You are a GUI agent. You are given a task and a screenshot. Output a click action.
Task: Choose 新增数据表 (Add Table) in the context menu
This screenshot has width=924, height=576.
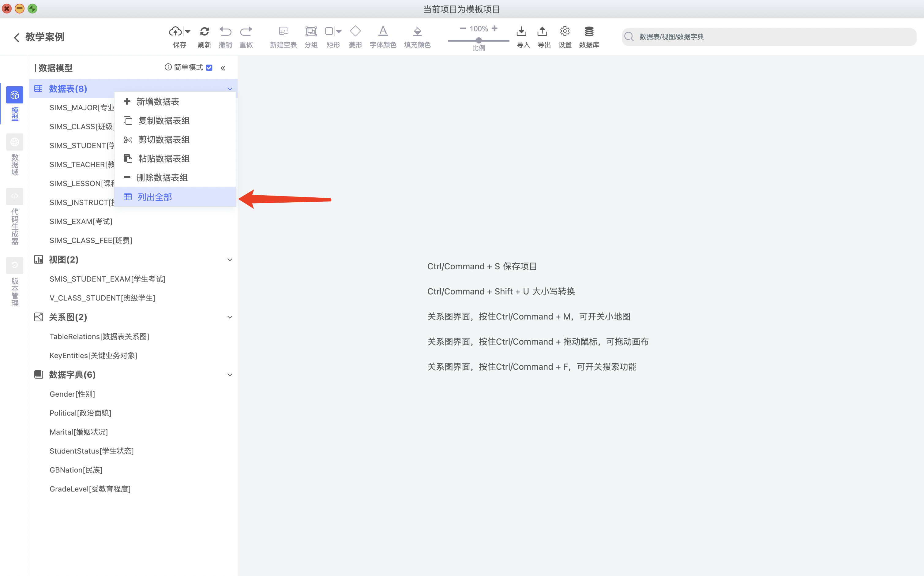click(157, 102)
